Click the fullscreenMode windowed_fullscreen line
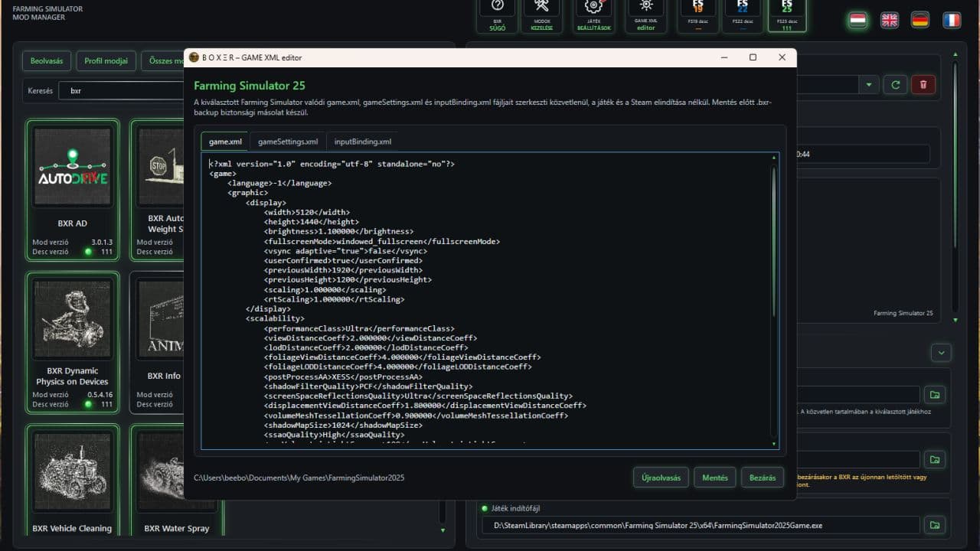Screen dimensions: 980x551 click(382, 241)
